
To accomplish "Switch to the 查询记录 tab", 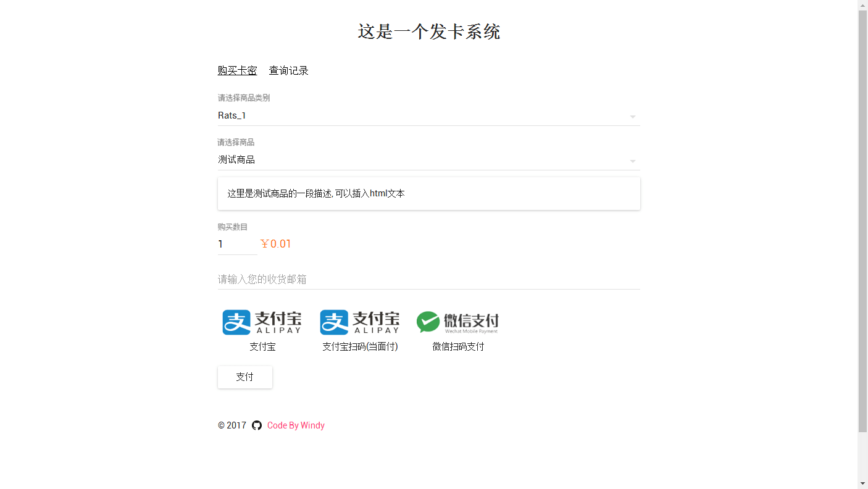I will coord(288,70).
